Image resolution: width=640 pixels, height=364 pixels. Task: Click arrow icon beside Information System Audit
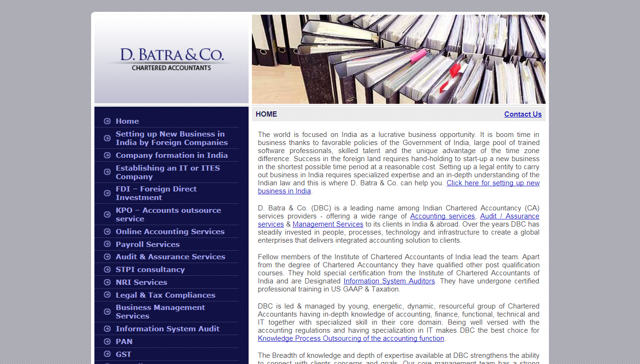(x=107, y=329)
